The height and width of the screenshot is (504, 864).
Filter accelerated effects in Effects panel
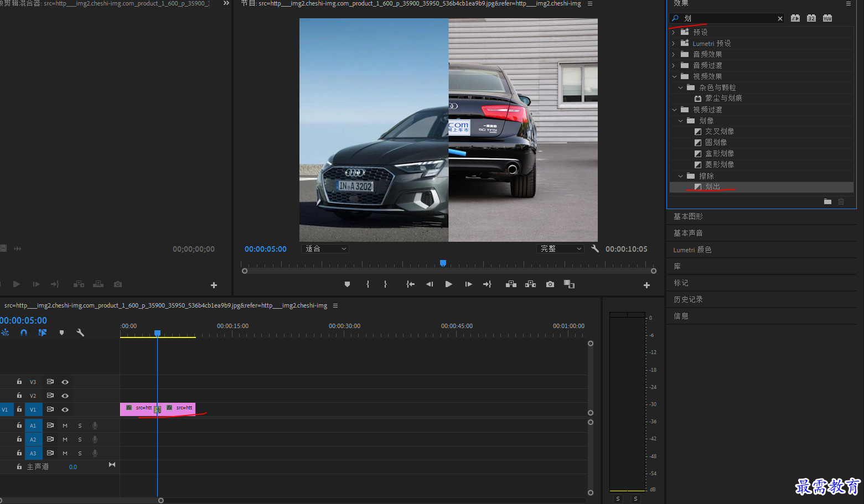pyautogui.click(x=795, y=18)
